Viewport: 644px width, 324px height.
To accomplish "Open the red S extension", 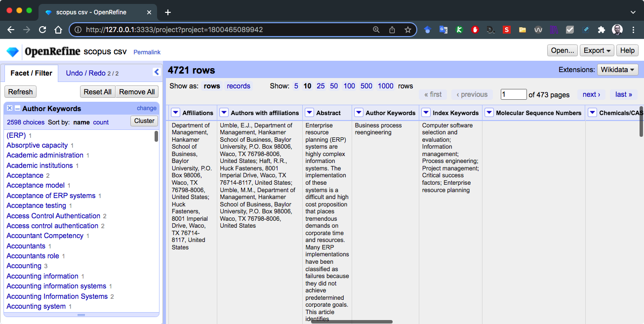I will pyautogui.click(x=507, y=30).
